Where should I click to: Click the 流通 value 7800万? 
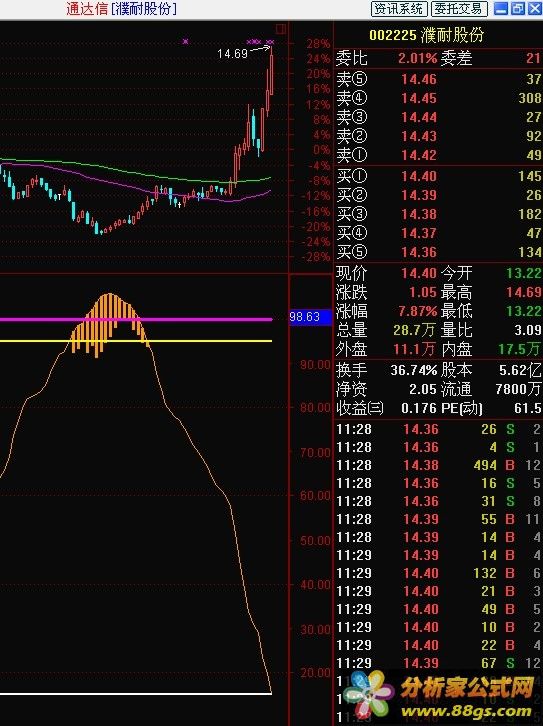[x=518, y=389]
